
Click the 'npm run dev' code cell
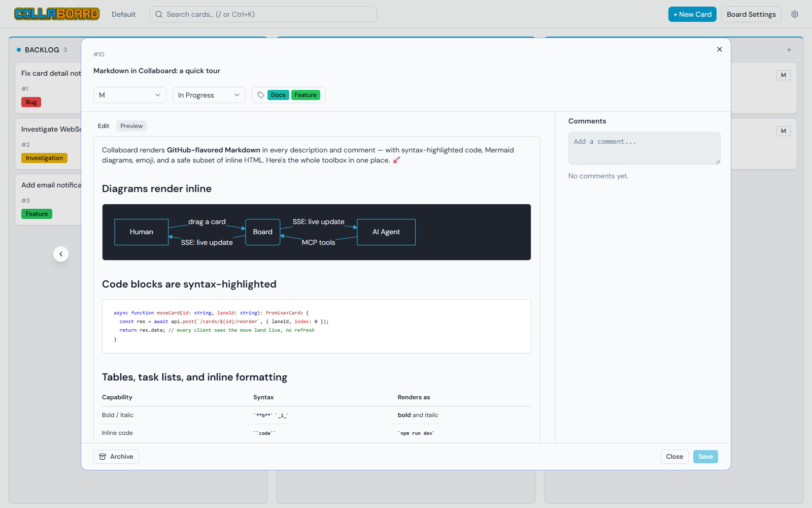coord(416,433)
